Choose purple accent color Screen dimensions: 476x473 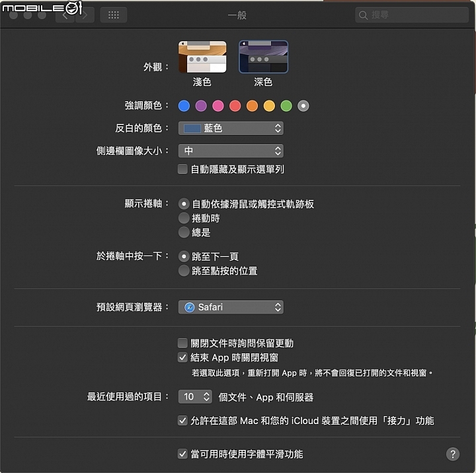(x=201, y=106)
